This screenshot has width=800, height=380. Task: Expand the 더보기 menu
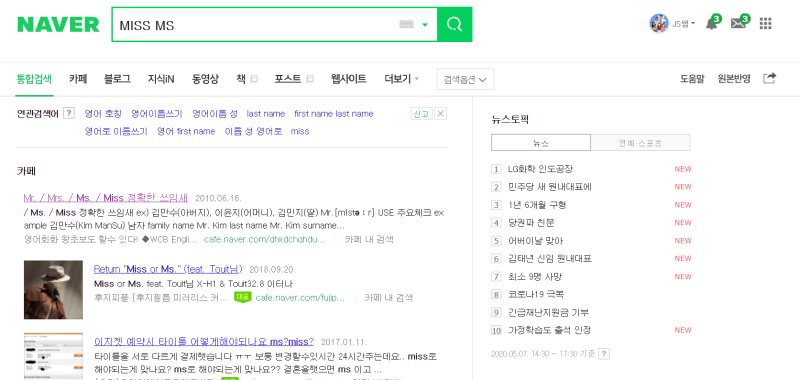401,79
